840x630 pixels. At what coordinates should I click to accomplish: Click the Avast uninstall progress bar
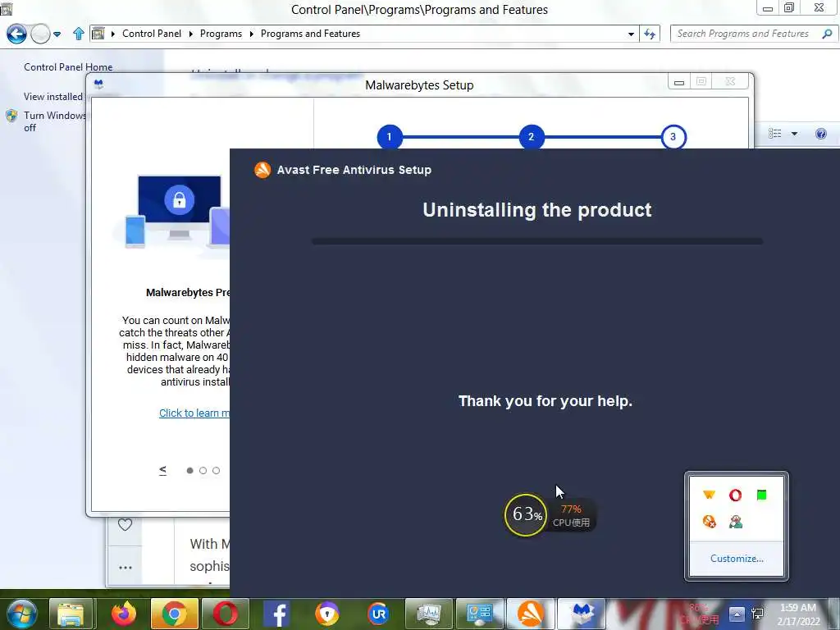(x=537, y=242)
